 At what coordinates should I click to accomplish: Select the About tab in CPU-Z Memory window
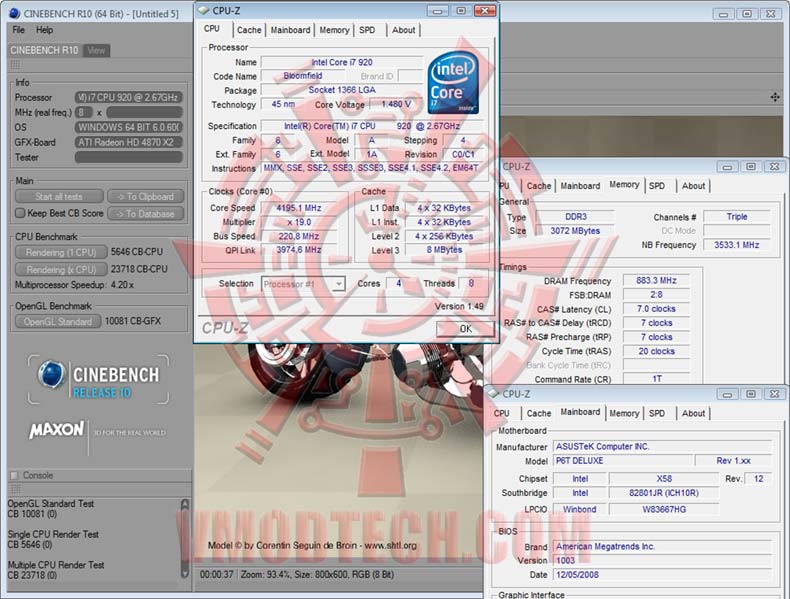(693, 186)
